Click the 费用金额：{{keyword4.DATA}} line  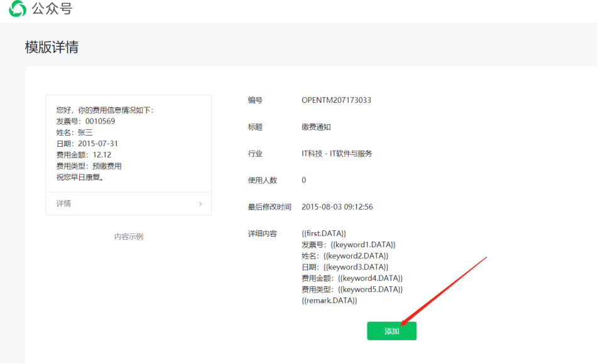(352, 278)
